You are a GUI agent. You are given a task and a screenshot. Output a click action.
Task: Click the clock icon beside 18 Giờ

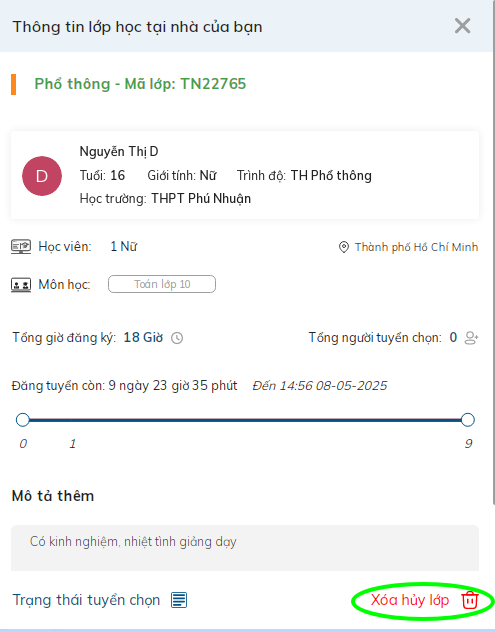pos(177,338)
